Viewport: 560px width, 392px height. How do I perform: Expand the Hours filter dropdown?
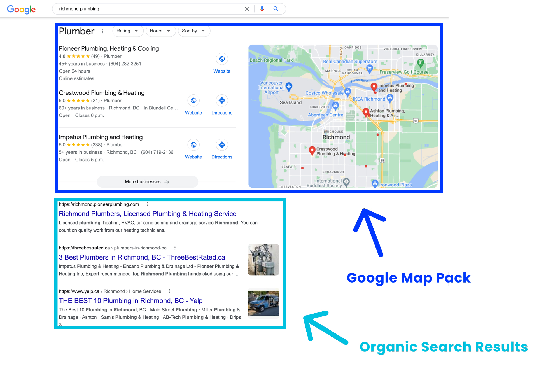[160, 31]
